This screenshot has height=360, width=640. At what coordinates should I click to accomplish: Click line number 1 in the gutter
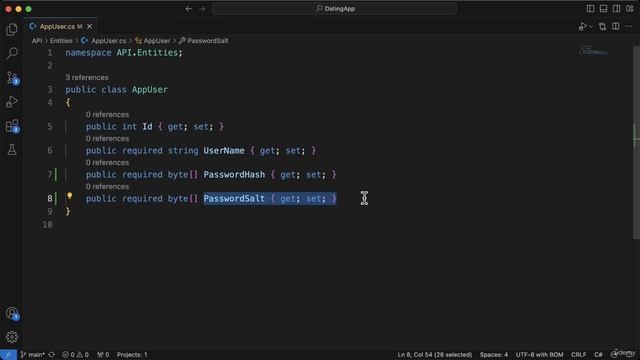[x=50, y=53]
